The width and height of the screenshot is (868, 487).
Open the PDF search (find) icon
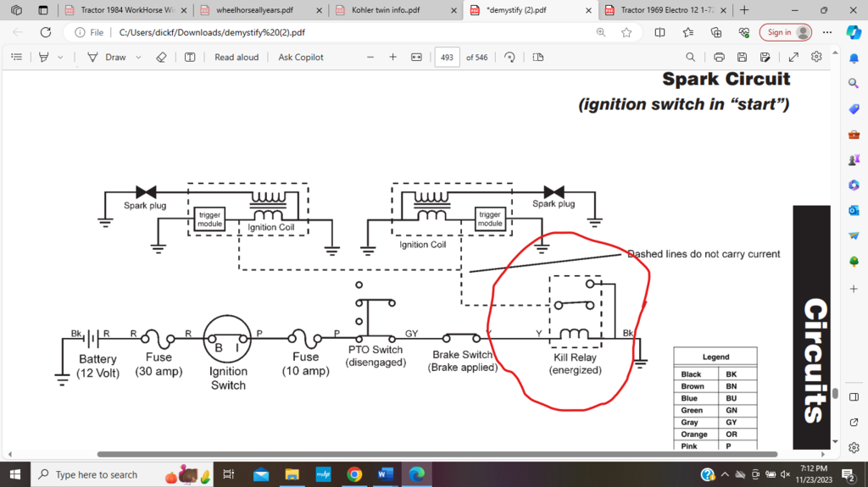(690, 58)
